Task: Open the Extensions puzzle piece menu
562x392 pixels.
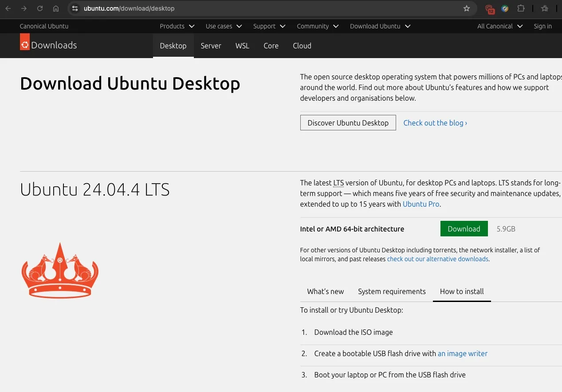Action: coord(521,8)
